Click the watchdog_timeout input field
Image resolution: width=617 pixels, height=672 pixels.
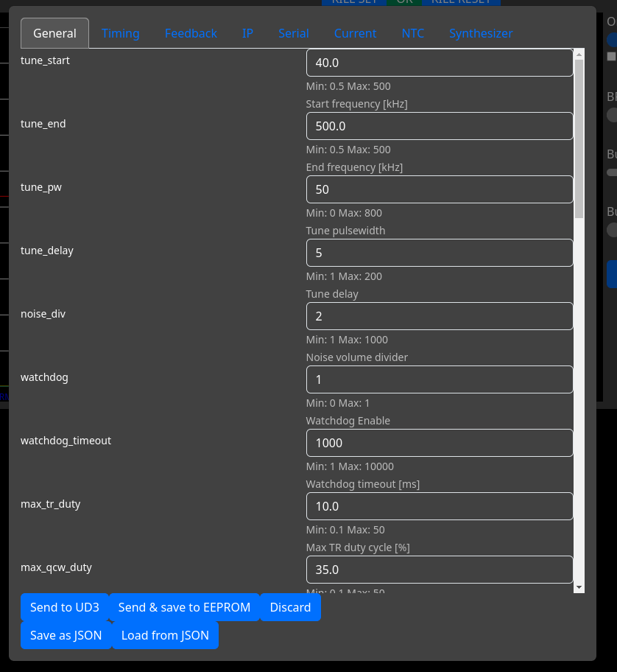[x=440, y=443]
